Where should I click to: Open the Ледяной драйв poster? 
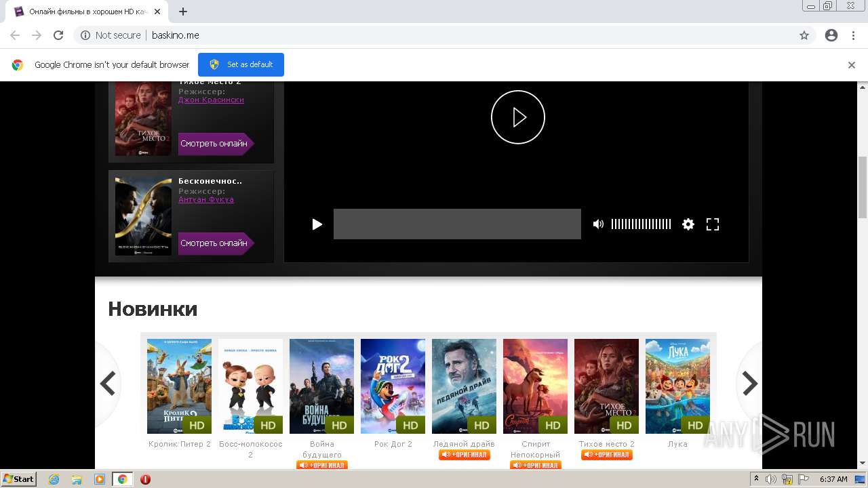click(x=464, y=386)
